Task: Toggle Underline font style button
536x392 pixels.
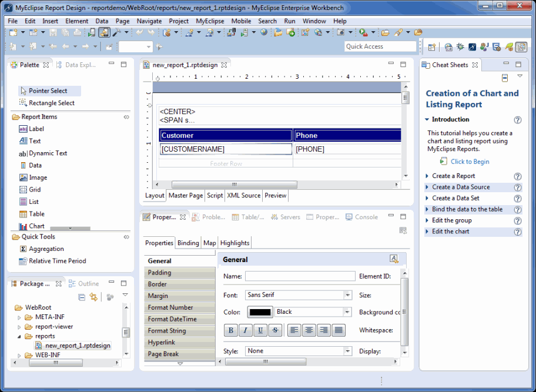Action: point(260,330)
